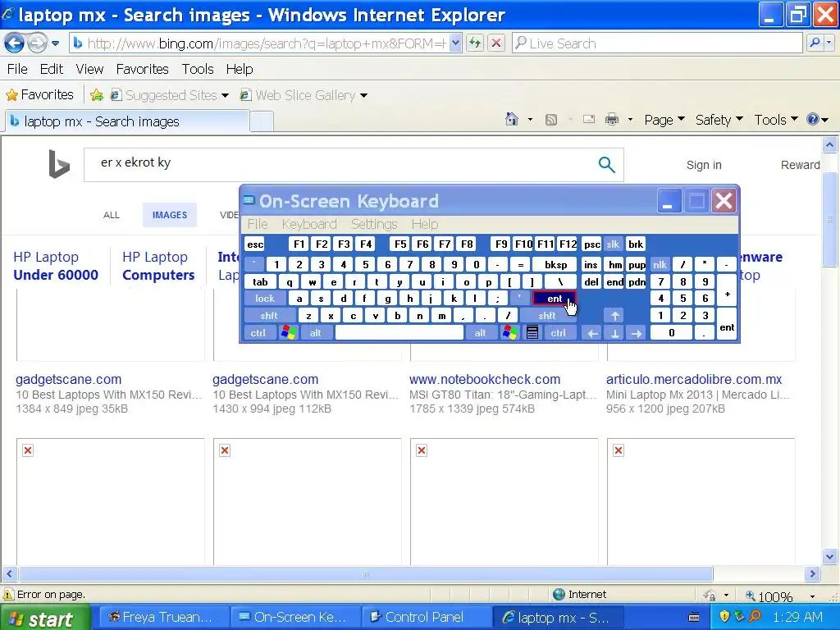Click the keyboard icon in the taskbar tray
The width and height of the screenshot is (840, 630).
coord(694,617)
